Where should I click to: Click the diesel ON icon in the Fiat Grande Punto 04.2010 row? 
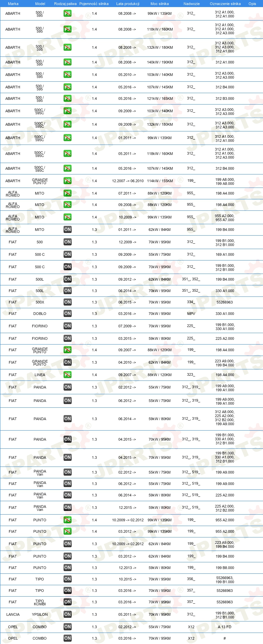coord(68,362)
